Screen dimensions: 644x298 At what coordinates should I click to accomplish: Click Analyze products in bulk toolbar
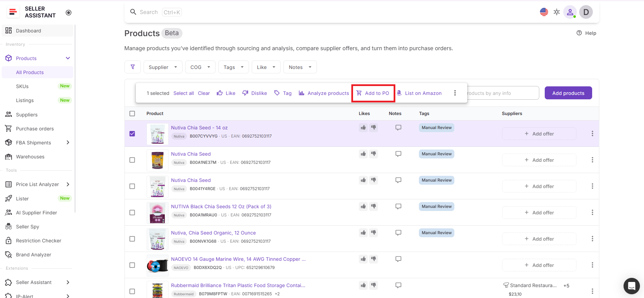tap(324, 93)
